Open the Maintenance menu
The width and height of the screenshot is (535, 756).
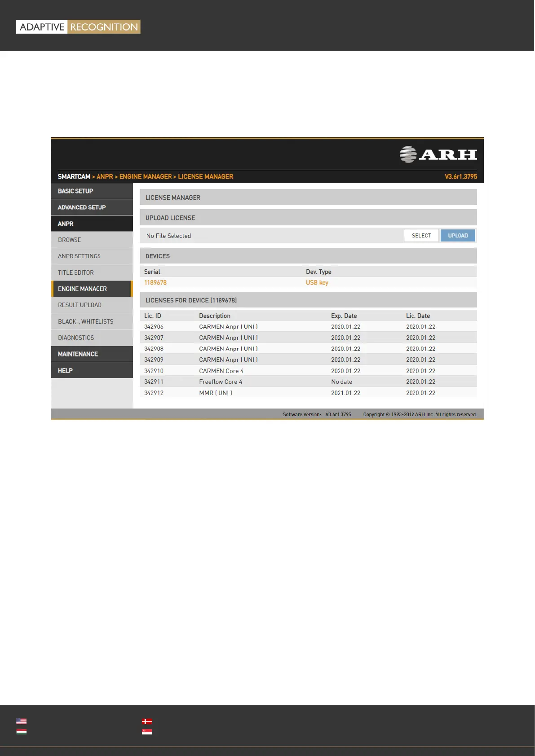pyautogui.click(x=92, y=354)
